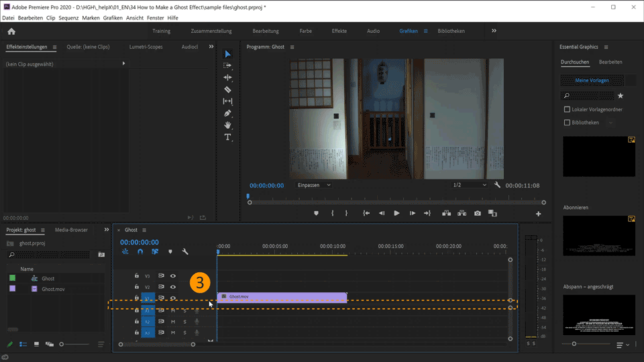Viewport: 644px width, 362px height.
Task: Expand the workspace overflow chevron
Action: [x=494, y=31]
